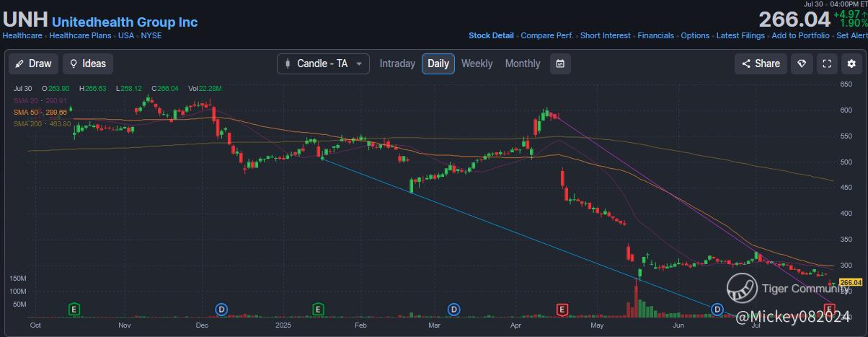868x337 pixels.
Task: Open the Ideas lightbulb button
Action: 88,64
